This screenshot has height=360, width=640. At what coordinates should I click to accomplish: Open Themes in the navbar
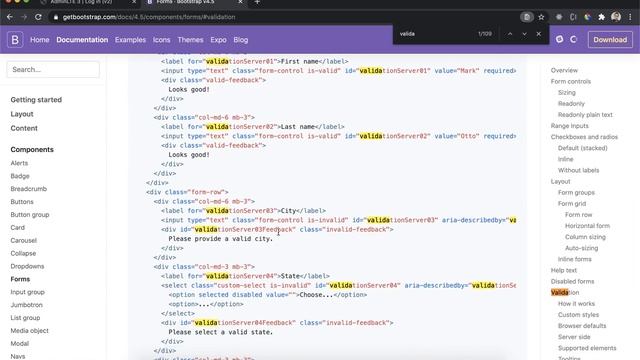coord(190,40)
